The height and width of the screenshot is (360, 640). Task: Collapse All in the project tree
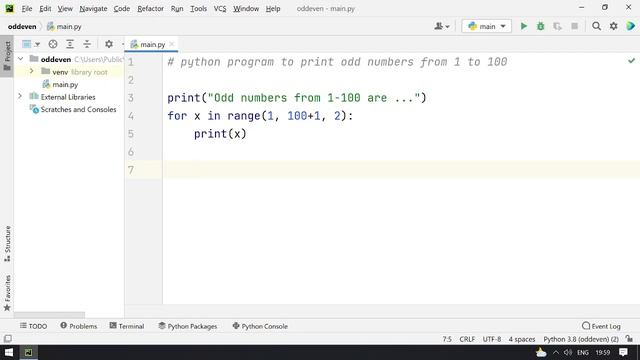[x=87, y=44]
